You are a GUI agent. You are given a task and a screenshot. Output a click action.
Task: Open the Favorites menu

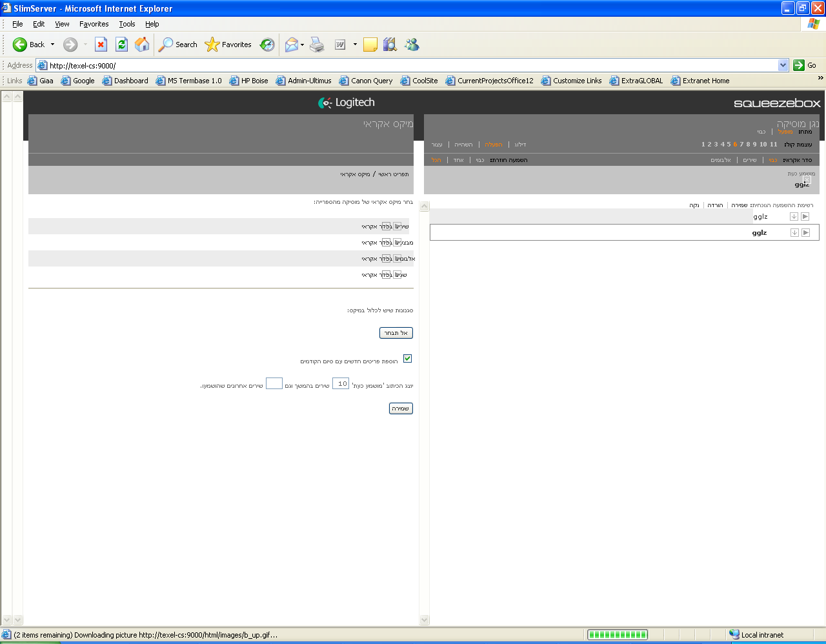(x=94, y=24)
